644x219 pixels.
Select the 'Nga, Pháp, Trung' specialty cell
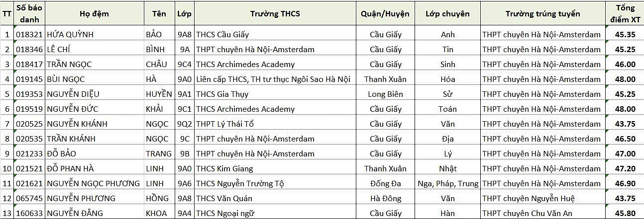pos(447,184)
